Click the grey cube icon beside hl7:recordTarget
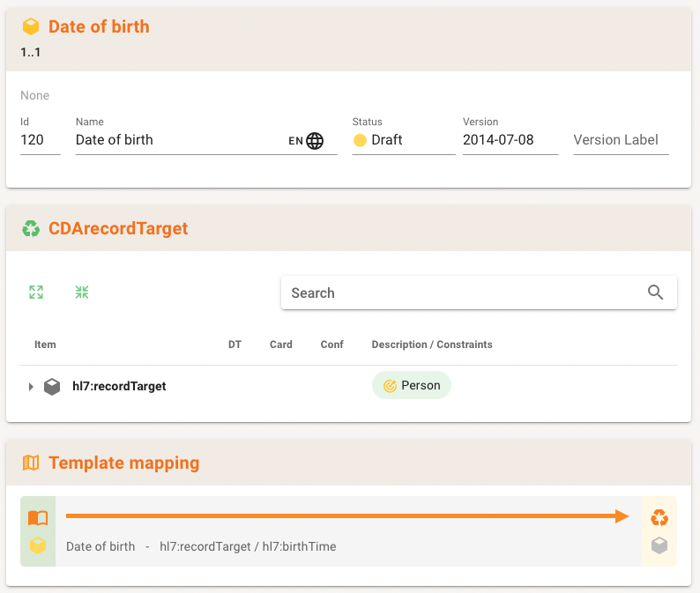This screenshot has width=700, height=593. (53, 386)
